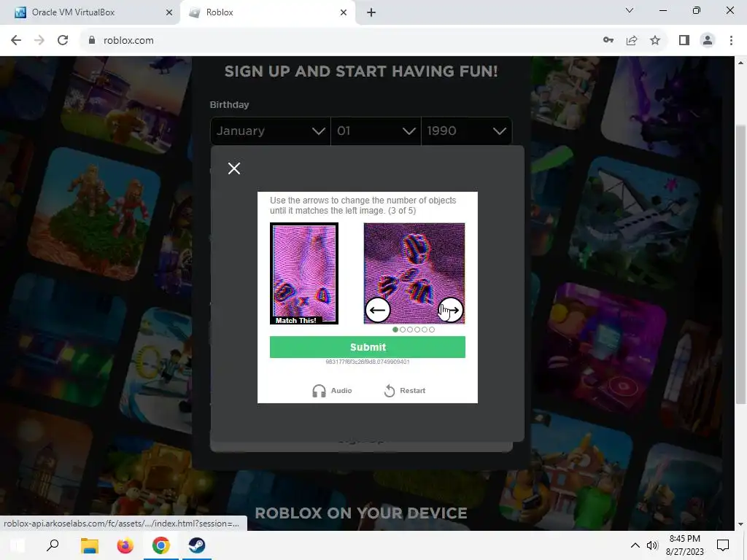Toggle the browser side panel

(684, 40)
